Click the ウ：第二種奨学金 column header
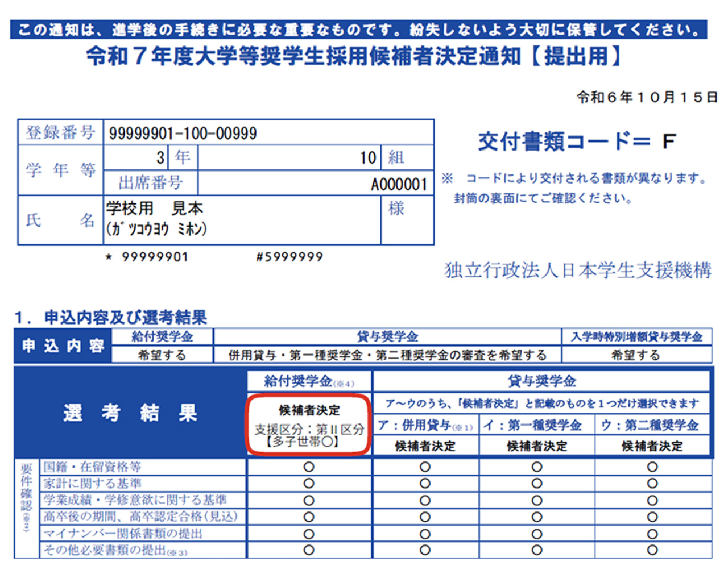This screenshot has width=728, height=574. pos(652,425)
